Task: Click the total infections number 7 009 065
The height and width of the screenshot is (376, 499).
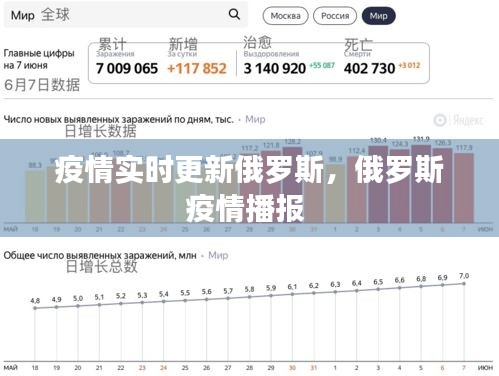Action: (x=127, y=69)
